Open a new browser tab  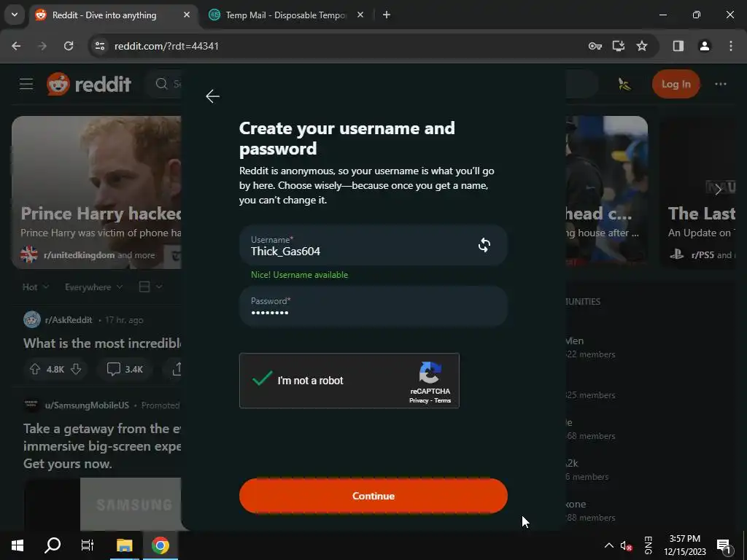(x=387, y=15)
